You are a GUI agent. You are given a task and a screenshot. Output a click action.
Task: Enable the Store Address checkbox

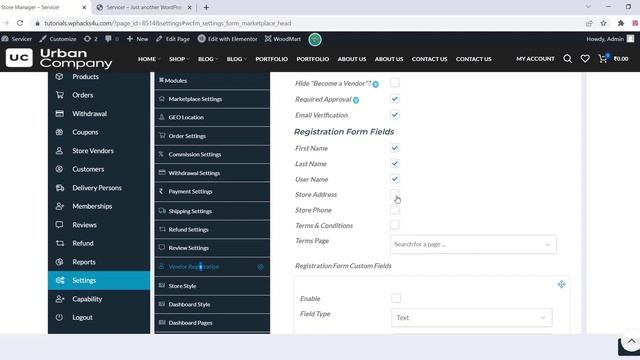pos(395,194)
